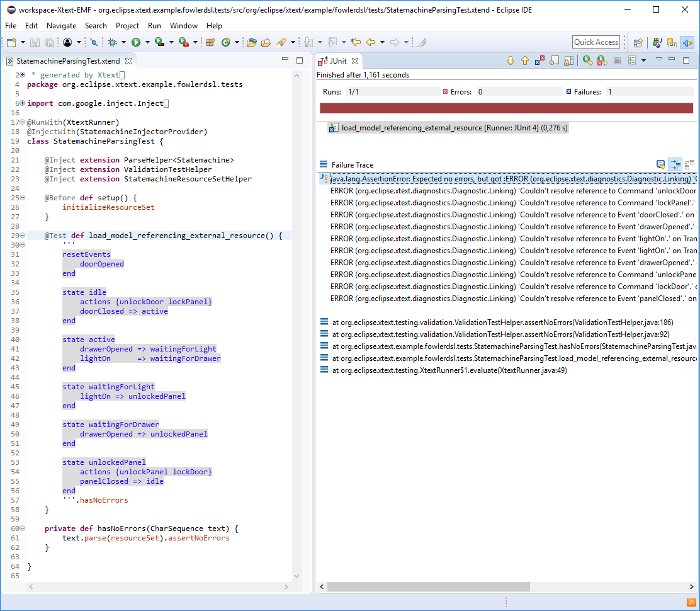Toggle Show Skipped Tests Only in JUnit view
The image size is (700, 611).
click(555, 60)
